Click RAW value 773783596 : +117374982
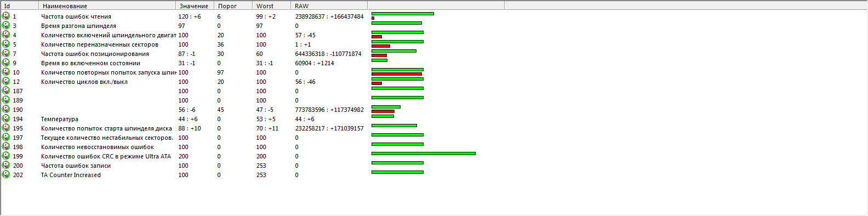 (329, 110)
